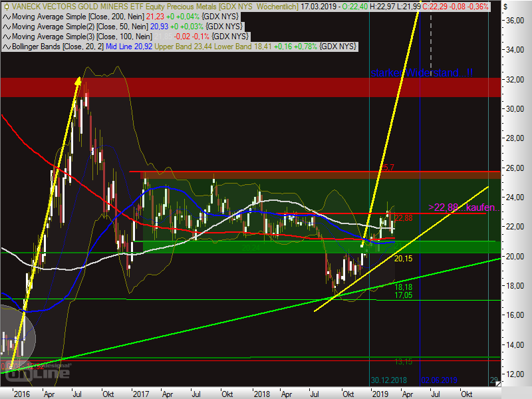Click the 32,00 price axis label
The height and width of the screenshot is (399, 532).
coord(515,79)
